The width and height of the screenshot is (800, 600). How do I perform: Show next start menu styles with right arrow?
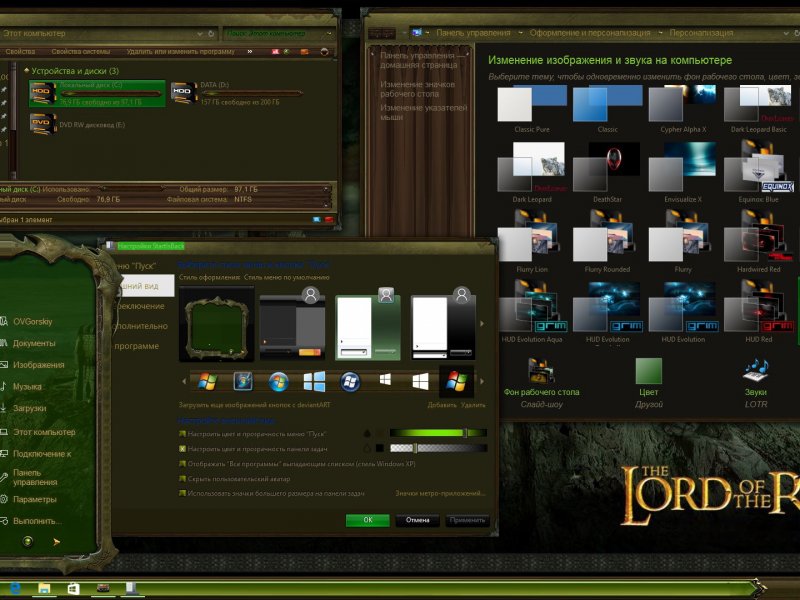click(x=482, y=323)
